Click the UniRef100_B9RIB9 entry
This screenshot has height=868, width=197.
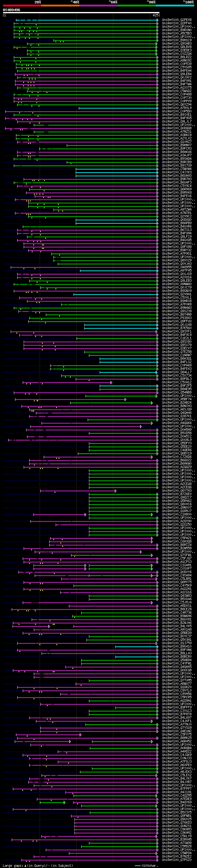coord(176,162)
